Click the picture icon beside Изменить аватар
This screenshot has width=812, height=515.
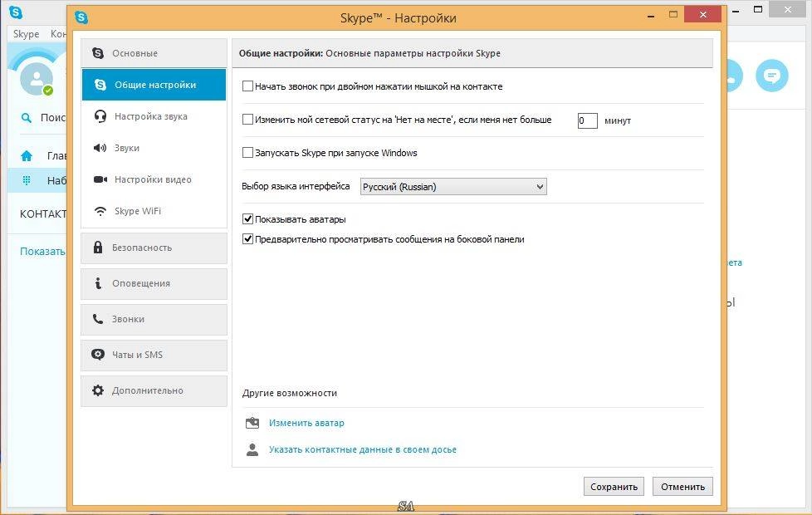(252, 423)
